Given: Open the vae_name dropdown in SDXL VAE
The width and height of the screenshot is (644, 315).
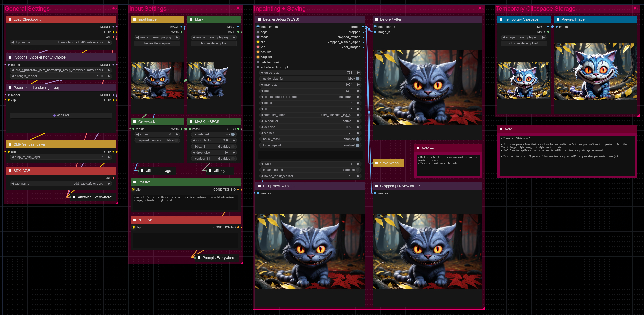Looking at the screenshot, I should 60,184.
